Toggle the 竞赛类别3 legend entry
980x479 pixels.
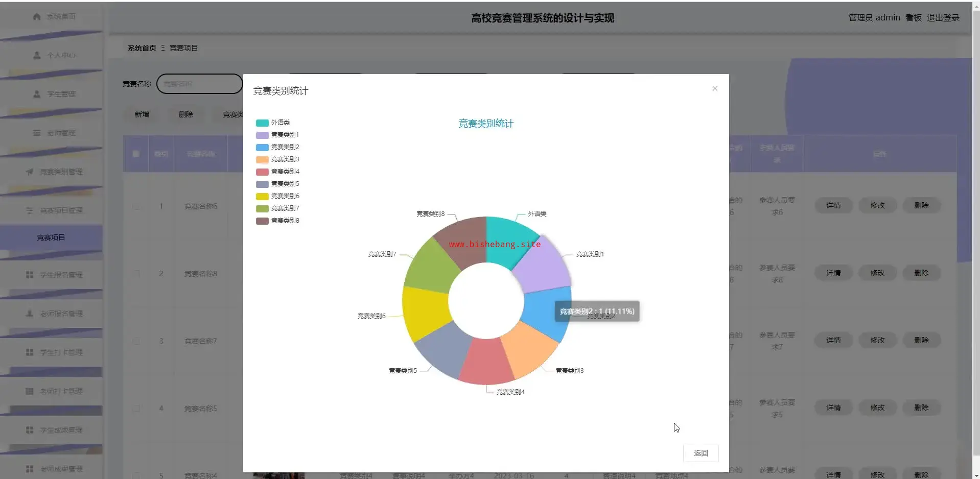coord(277,159)
